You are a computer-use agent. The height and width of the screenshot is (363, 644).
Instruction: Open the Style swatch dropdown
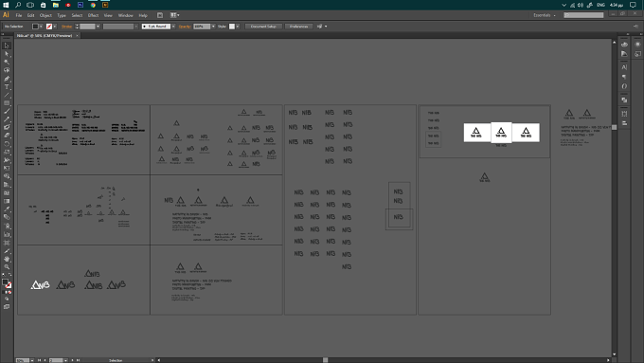click(x=238, y=27)
